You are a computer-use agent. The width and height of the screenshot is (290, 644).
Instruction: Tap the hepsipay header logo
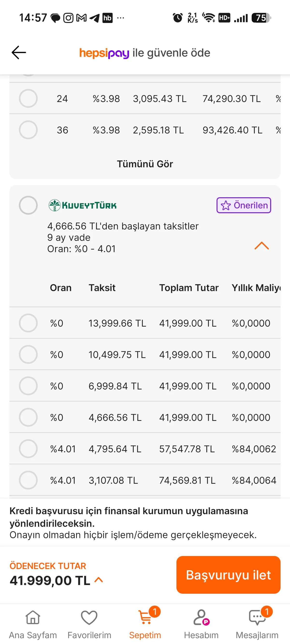104,53
